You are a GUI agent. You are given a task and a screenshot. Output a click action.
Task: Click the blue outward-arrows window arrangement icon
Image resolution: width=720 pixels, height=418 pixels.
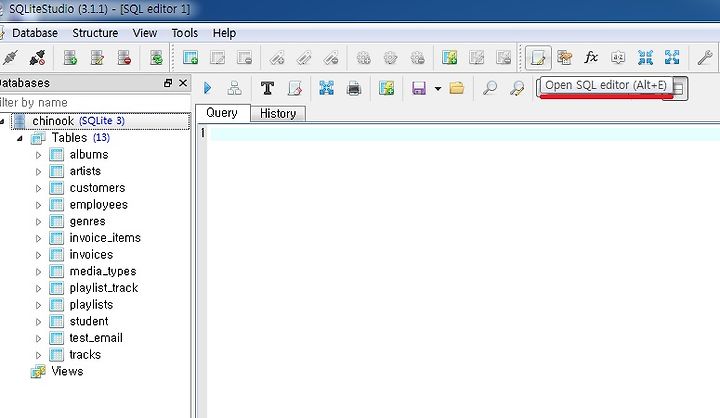click(672, 58)
